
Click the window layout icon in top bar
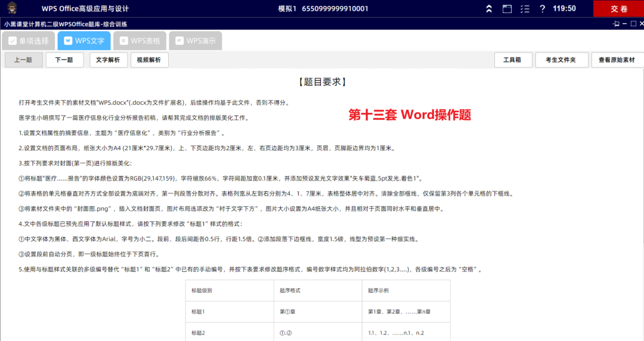(507, 8)
